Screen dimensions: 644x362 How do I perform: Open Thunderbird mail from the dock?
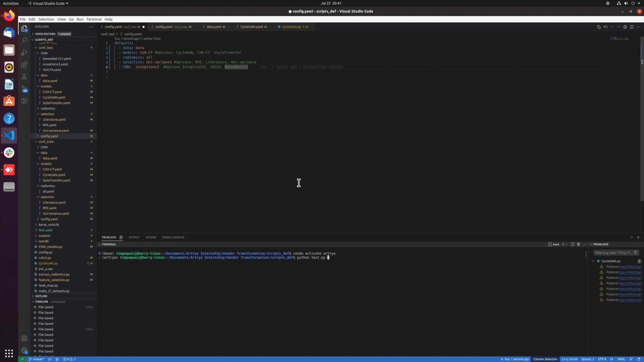click(x=9, y=33)
